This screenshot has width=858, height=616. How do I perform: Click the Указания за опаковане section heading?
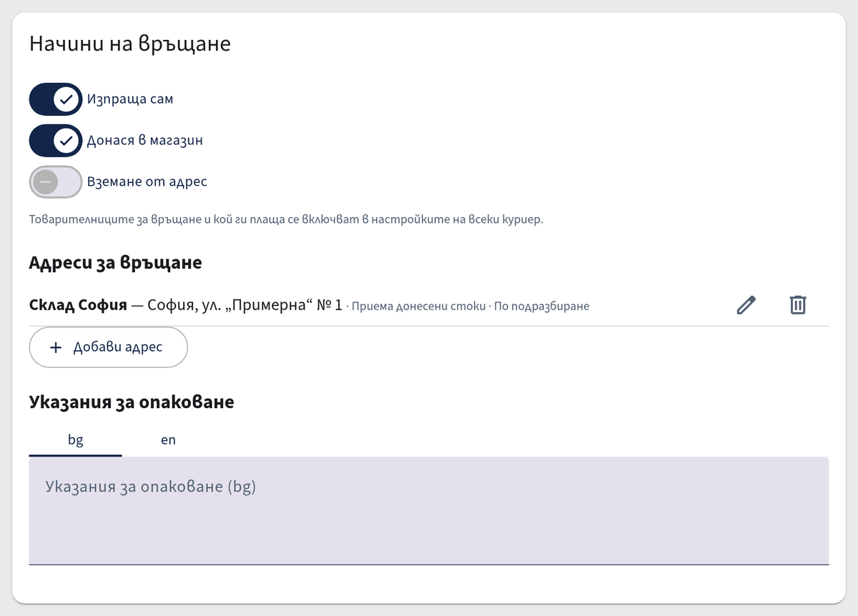[x=132, y=402]
